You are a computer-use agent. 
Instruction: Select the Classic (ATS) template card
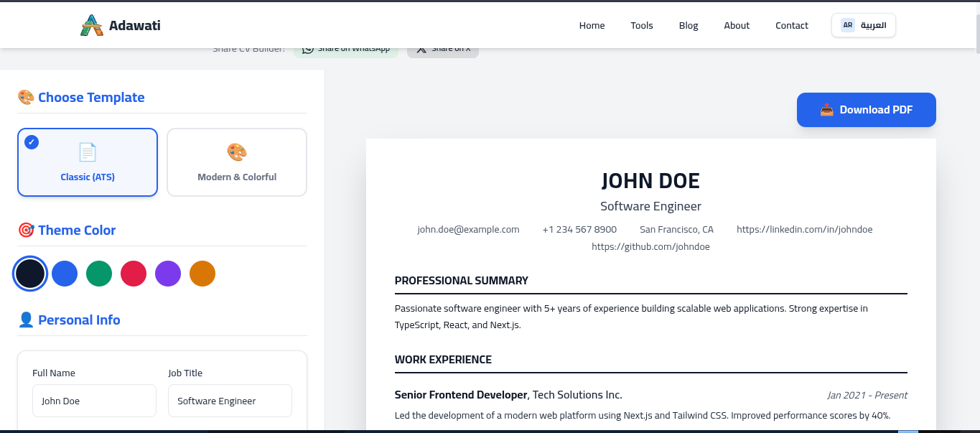tap(88, 162)
